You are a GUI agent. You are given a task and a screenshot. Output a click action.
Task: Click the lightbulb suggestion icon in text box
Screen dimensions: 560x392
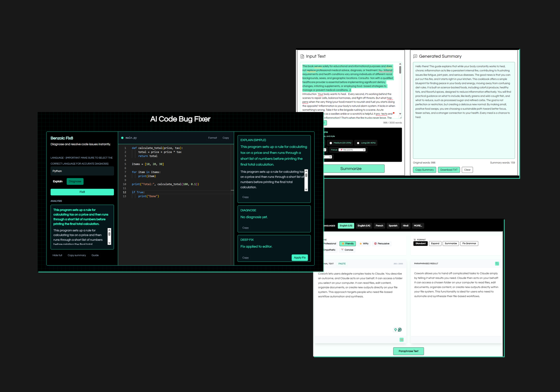tap(395, 330)
